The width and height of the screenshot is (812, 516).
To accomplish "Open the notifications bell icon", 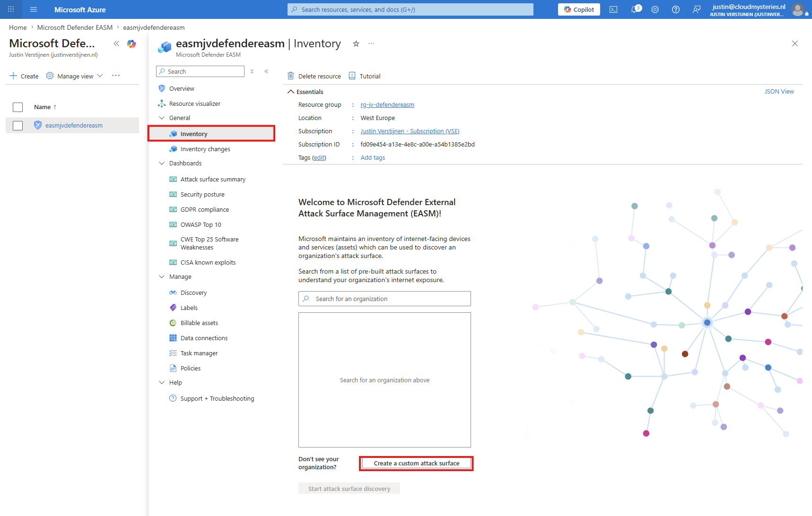I will pos(636,9).
